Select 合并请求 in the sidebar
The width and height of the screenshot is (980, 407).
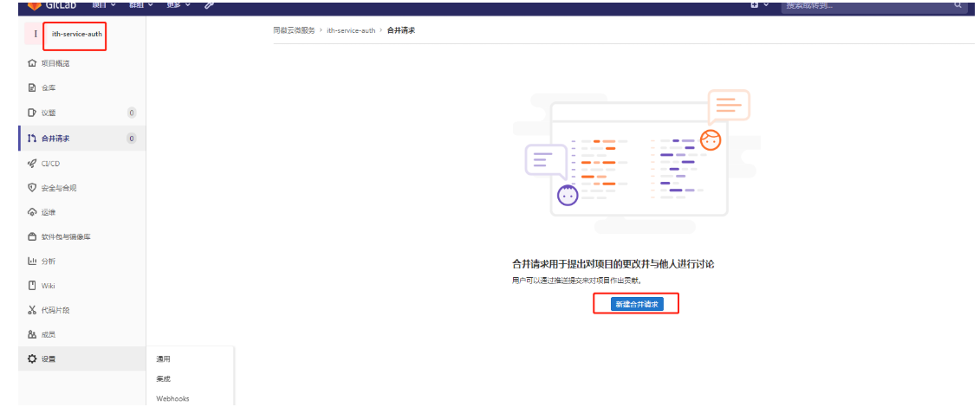pyautogui.click(x=55, y=138)
